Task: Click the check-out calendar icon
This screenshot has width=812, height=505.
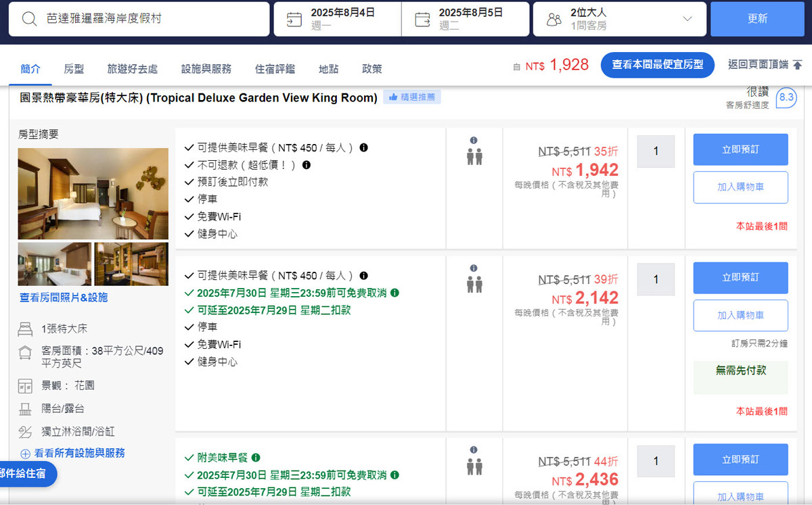Action: (x=422, y=19)
